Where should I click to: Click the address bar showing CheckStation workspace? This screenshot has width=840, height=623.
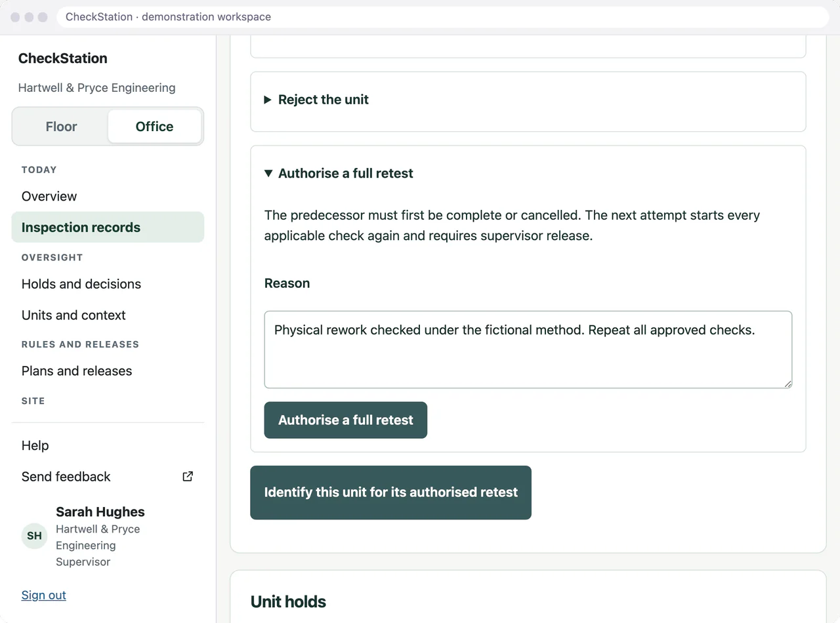coord(443,17)
